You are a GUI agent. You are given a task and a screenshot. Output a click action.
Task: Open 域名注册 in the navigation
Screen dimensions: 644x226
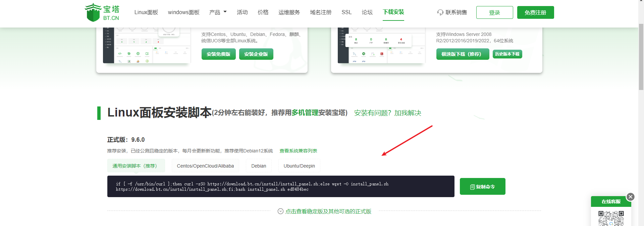[321, 12]
